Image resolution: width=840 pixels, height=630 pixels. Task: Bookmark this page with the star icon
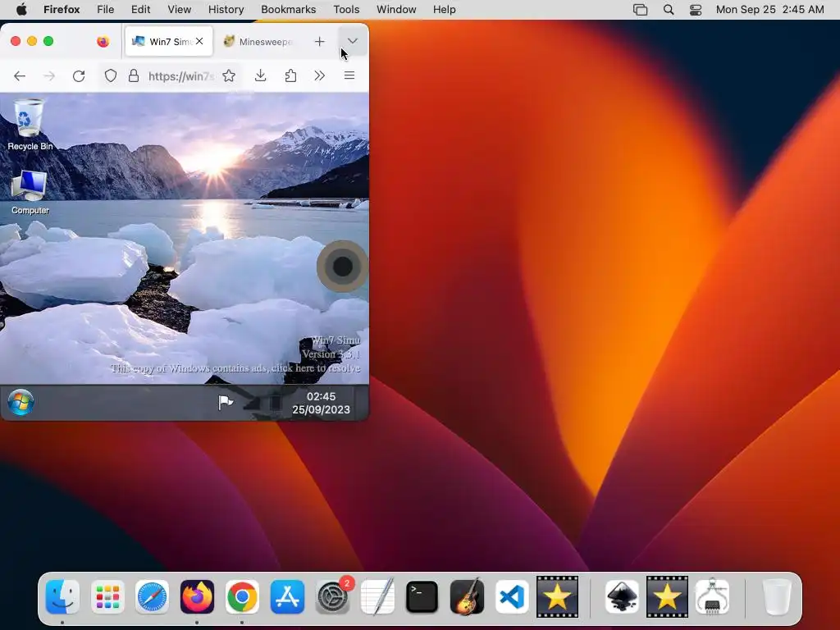click(x=229, y=76)
